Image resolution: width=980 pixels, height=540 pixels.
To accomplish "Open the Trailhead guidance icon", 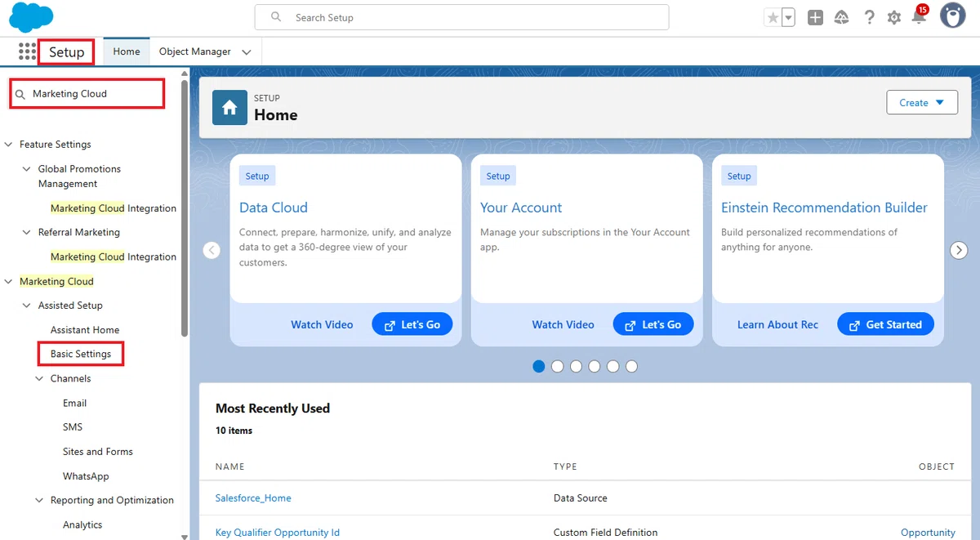I will [841, 17].
